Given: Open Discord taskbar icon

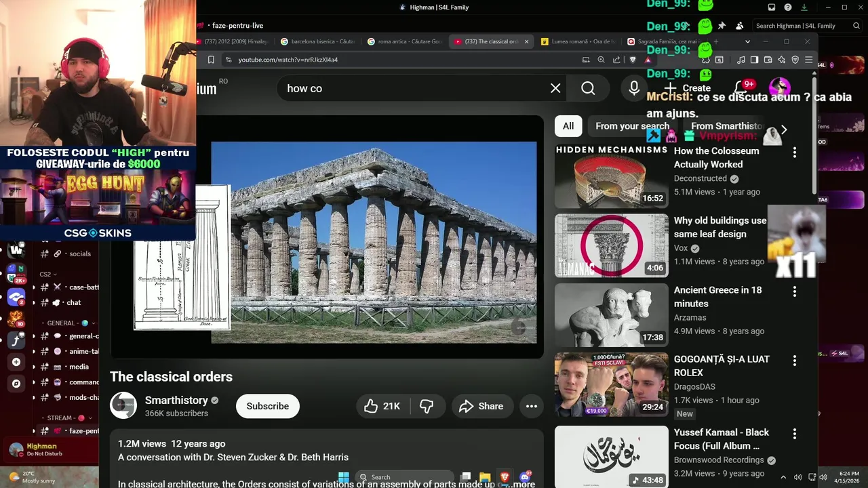Looking at the screenshot, I should pyautogui.click(x=525, y=477).
